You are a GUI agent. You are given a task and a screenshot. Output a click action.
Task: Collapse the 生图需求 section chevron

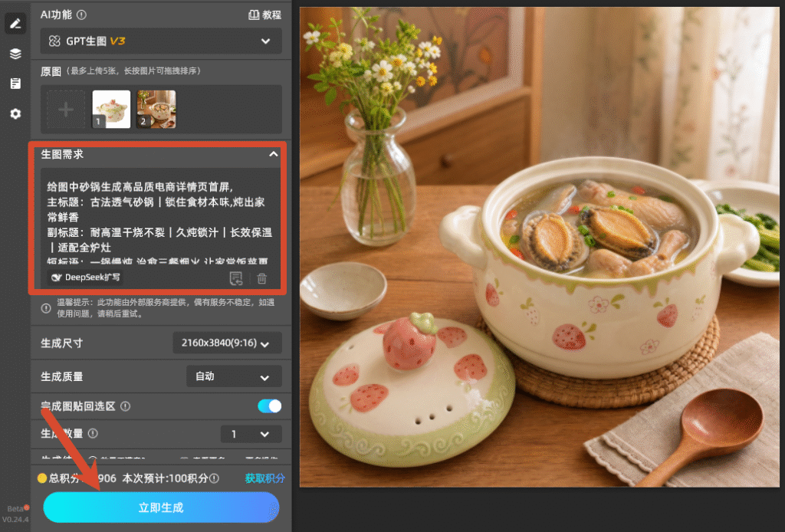274,154
